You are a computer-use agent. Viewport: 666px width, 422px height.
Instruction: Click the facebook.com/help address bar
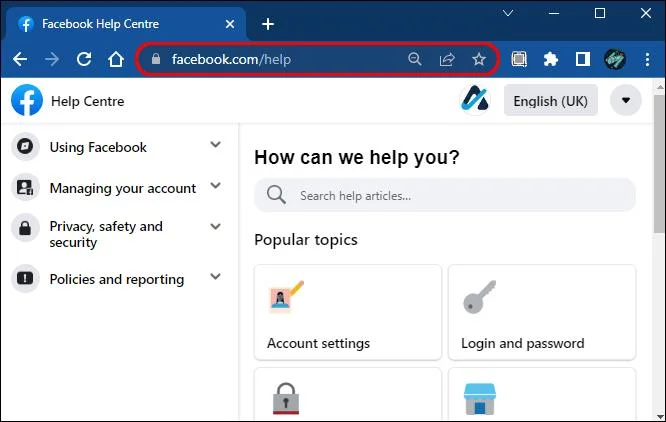tap(317, 59)
